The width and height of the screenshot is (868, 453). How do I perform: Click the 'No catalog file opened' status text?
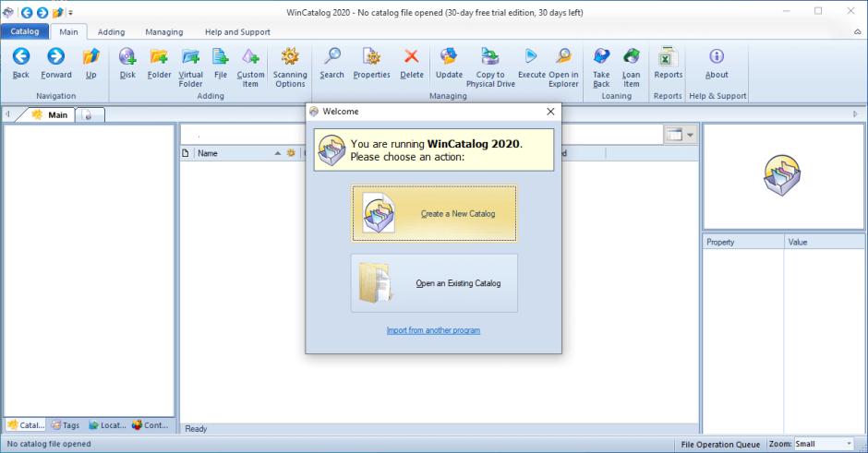coord(49,444)
